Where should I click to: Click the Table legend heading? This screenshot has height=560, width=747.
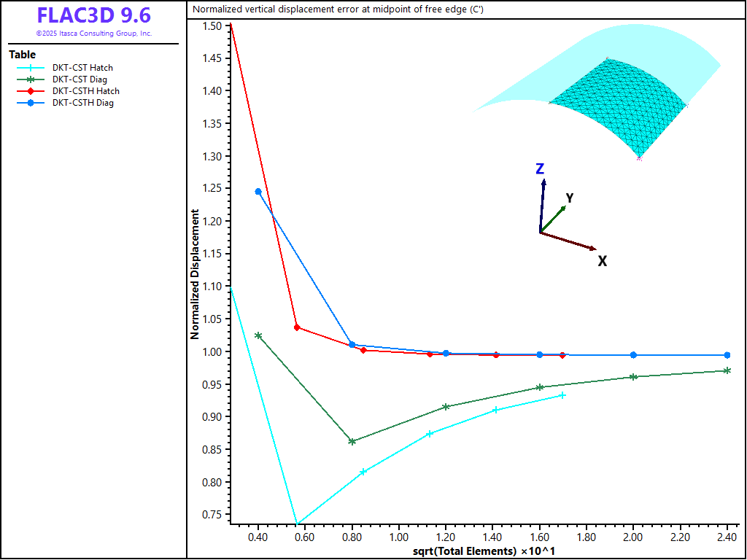tap(22, 55)
